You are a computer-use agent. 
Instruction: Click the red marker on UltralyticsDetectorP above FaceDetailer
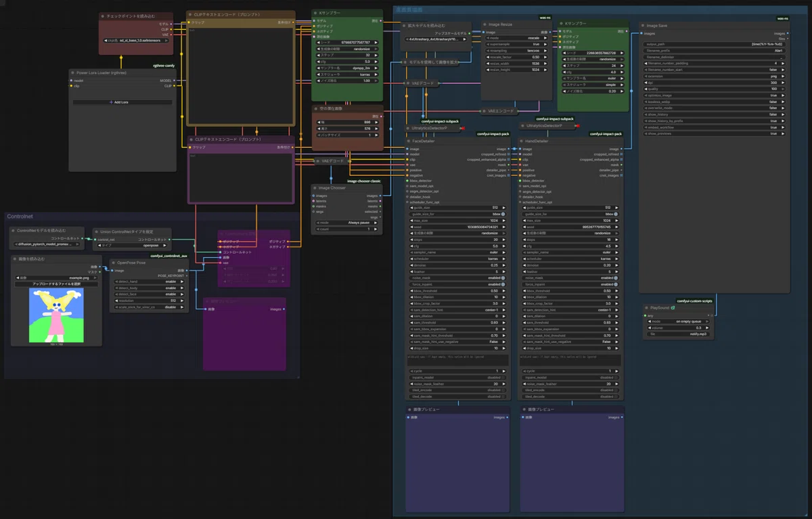[464, 128]
